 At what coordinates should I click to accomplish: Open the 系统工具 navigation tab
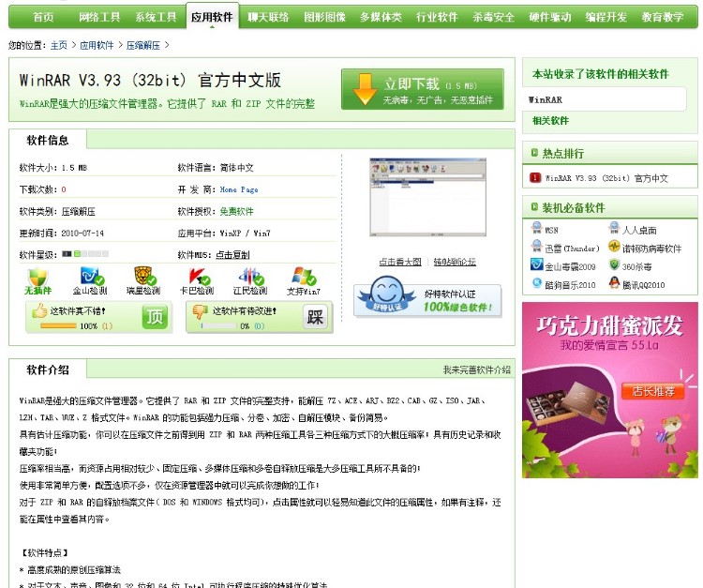156,17
